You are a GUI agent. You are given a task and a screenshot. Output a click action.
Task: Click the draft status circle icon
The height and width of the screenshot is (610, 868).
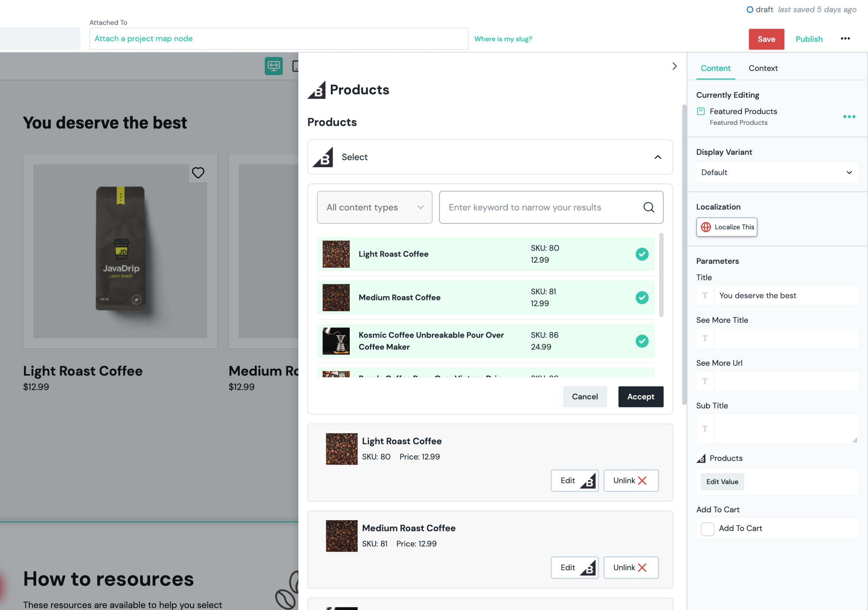(x=750, y=9)
